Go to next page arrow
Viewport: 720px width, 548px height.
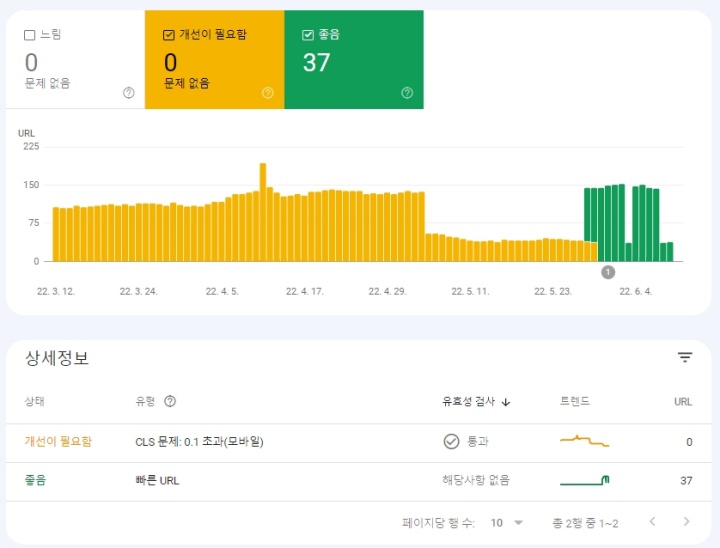point(686,521)
